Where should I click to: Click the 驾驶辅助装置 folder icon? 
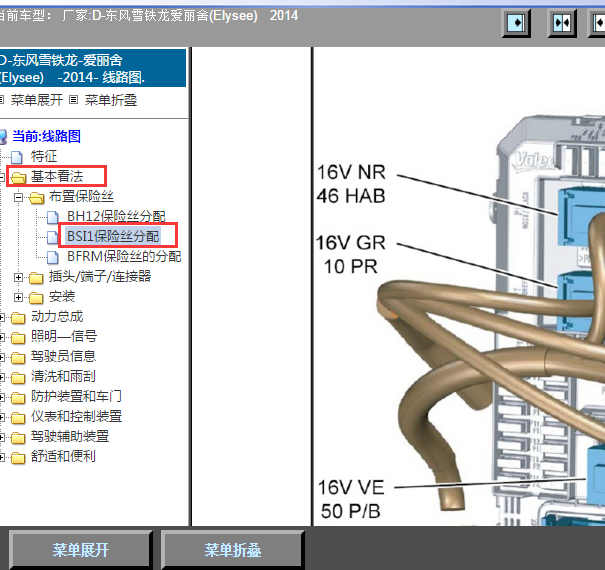(18, 438)
